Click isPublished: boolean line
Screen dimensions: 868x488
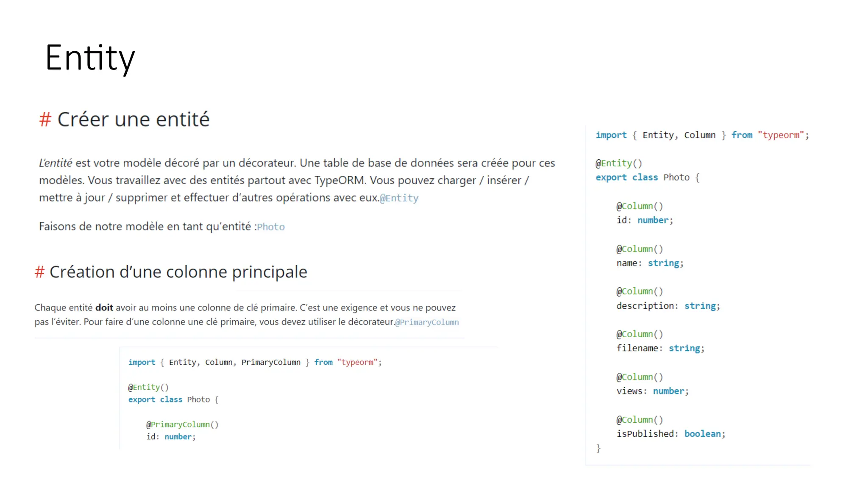pyautogui.click(x=670, y=434)
